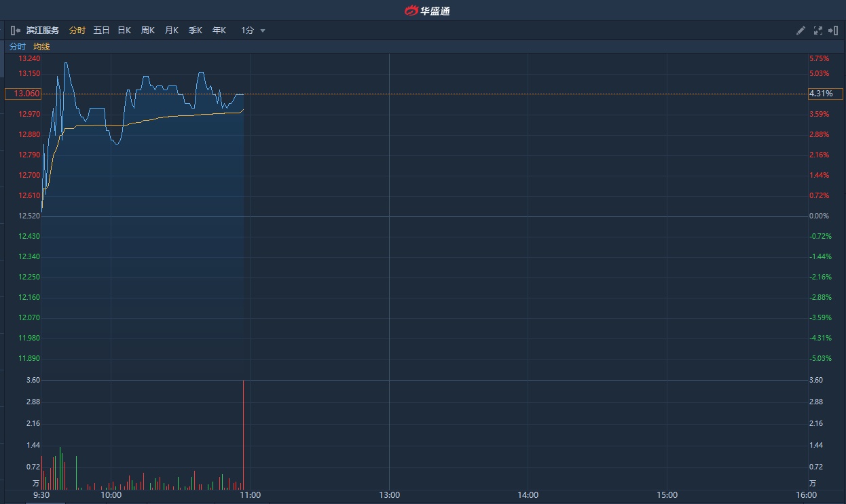Click the 5.75% top percent label
Screen dimensions: 846x504
[x=819, y=59]
